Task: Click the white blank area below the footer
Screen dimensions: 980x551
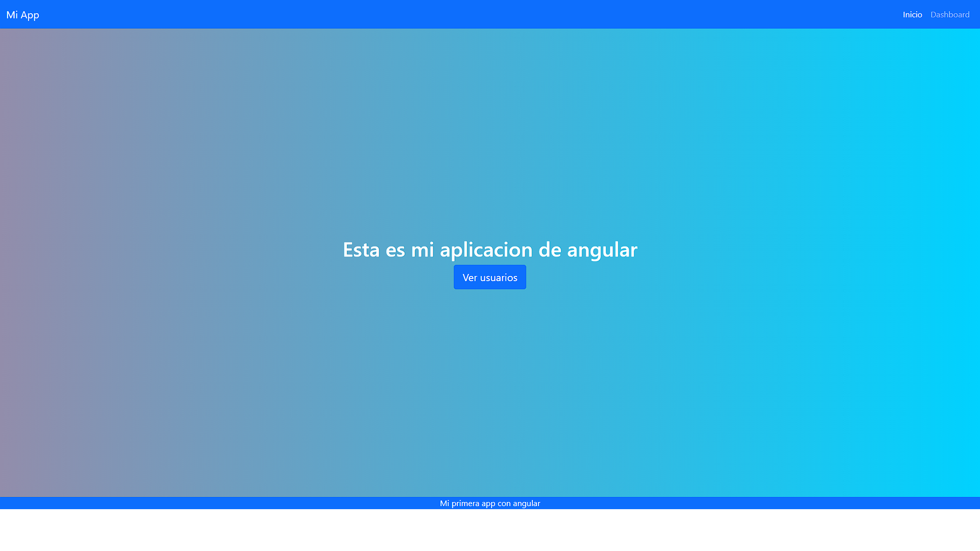Action: coord(490,531)
